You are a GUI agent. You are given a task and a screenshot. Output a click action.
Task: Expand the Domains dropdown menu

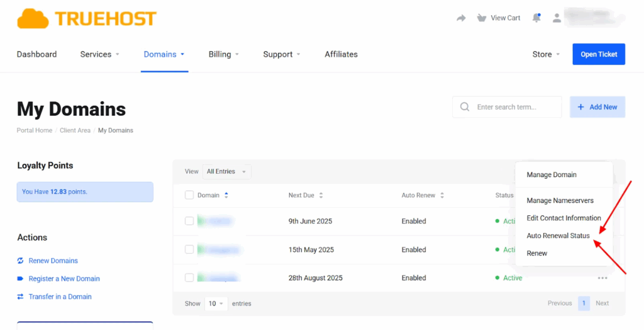pyautogui.click(x=164, y=54)
